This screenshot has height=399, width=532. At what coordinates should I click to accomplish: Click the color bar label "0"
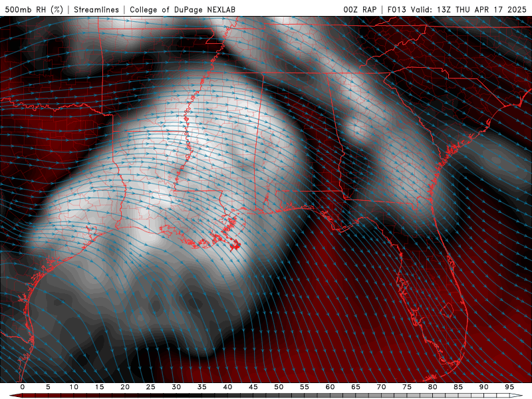click(x=23, y=387)
